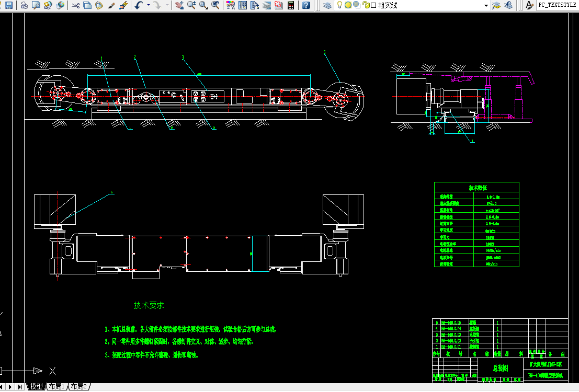The image size is (579, 392).
Task: Switch to the 布局2 layout tab
Action: tap(78, 386)
